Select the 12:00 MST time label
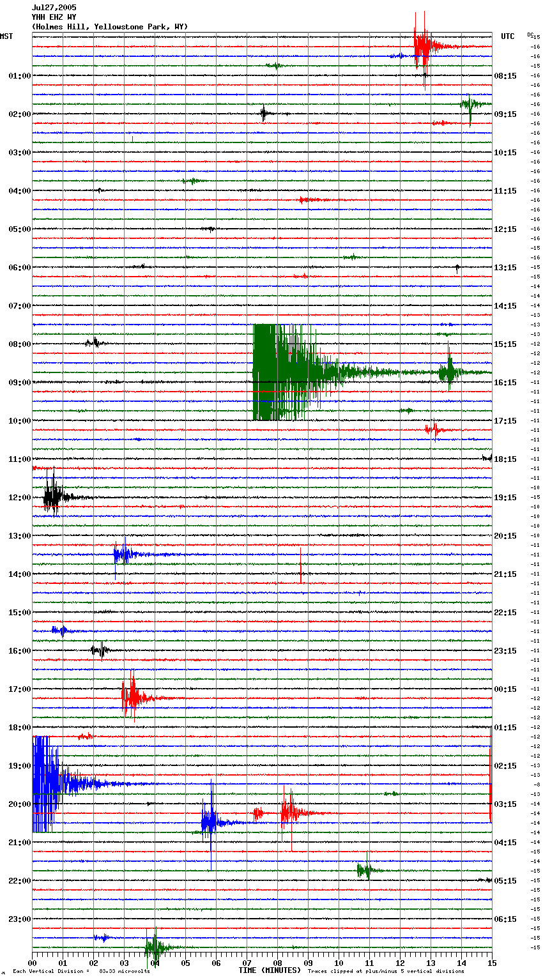 pos(20,498)
